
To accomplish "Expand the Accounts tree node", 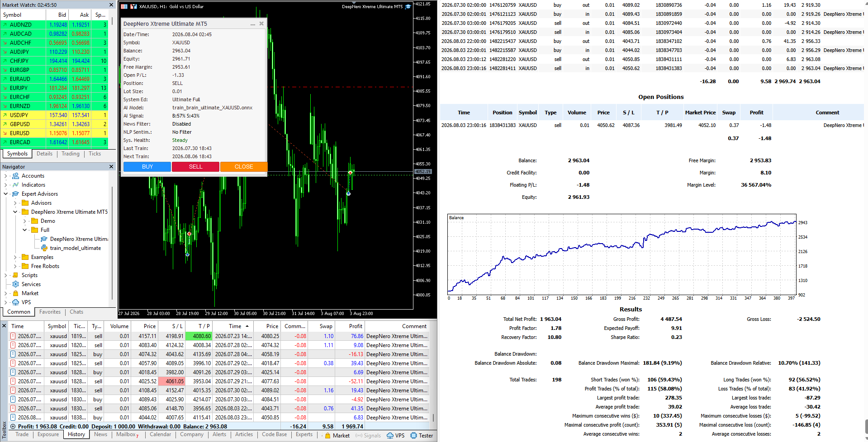I will point(5,176).
